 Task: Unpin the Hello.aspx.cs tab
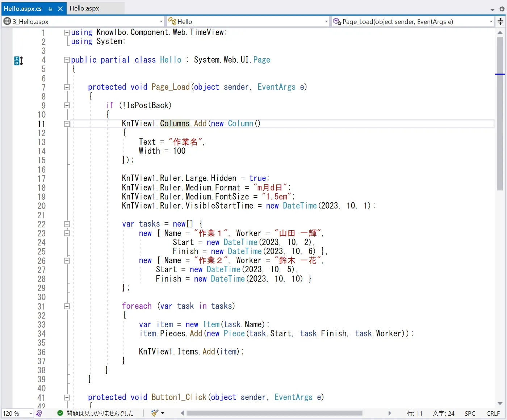click(x=50, y=8)
